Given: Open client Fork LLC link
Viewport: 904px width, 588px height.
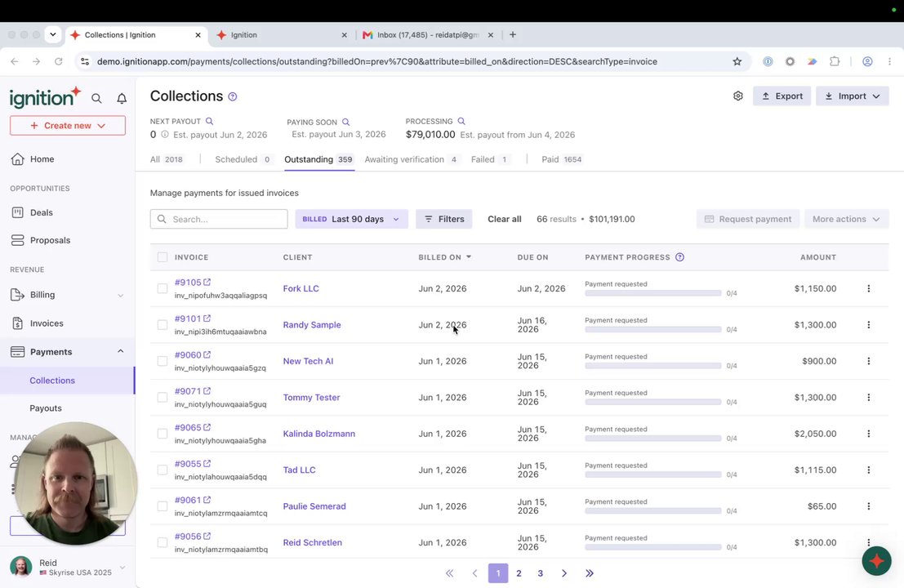Looking at the screenshot, I should [x=301, y=288].
